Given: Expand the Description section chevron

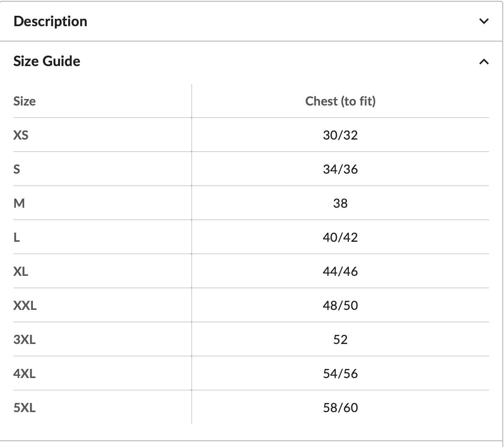Looking at the screenshot, I should tap(484, 21).
